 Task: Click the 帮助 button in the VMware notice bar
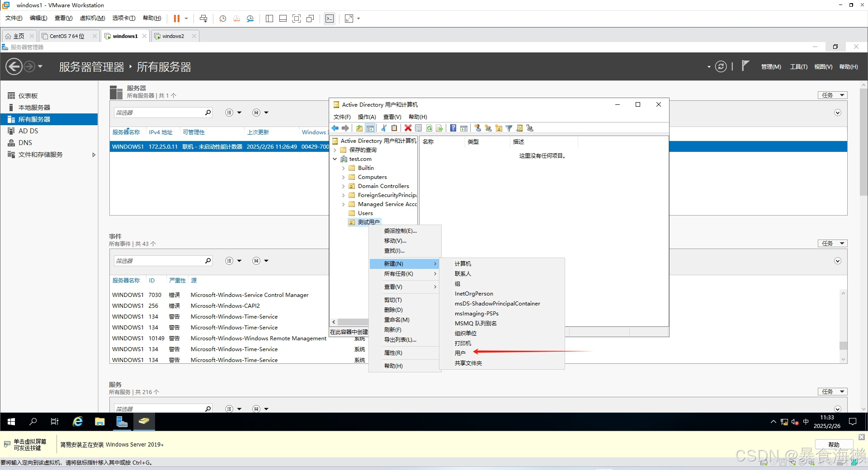834,445
